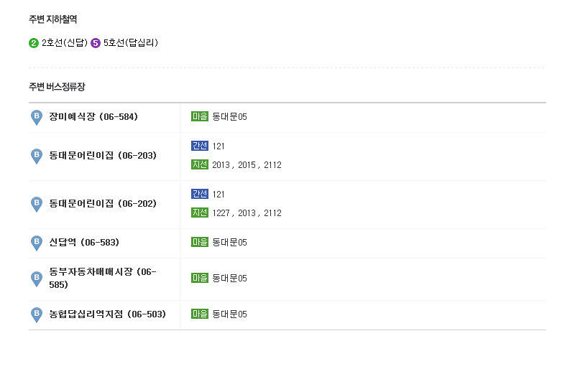Select the 장미예식장 (06-584) bus stop
Screen dimensions: 575x392
tap(93, 117)
